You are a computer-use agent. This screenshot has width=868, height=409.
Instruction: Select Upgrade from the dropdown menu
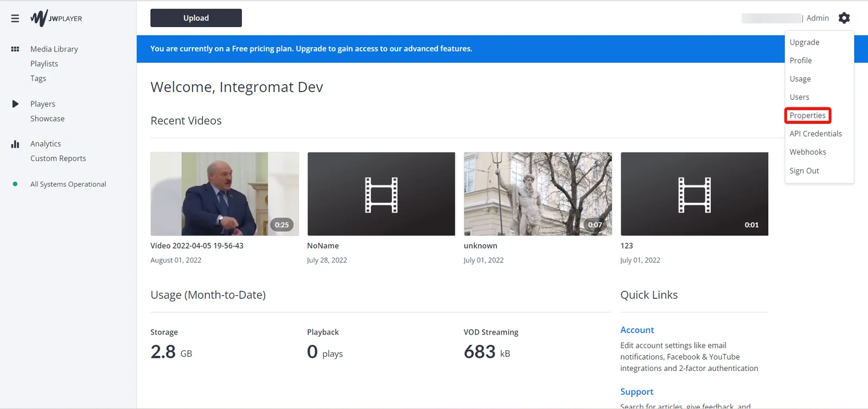click(805, 42)
